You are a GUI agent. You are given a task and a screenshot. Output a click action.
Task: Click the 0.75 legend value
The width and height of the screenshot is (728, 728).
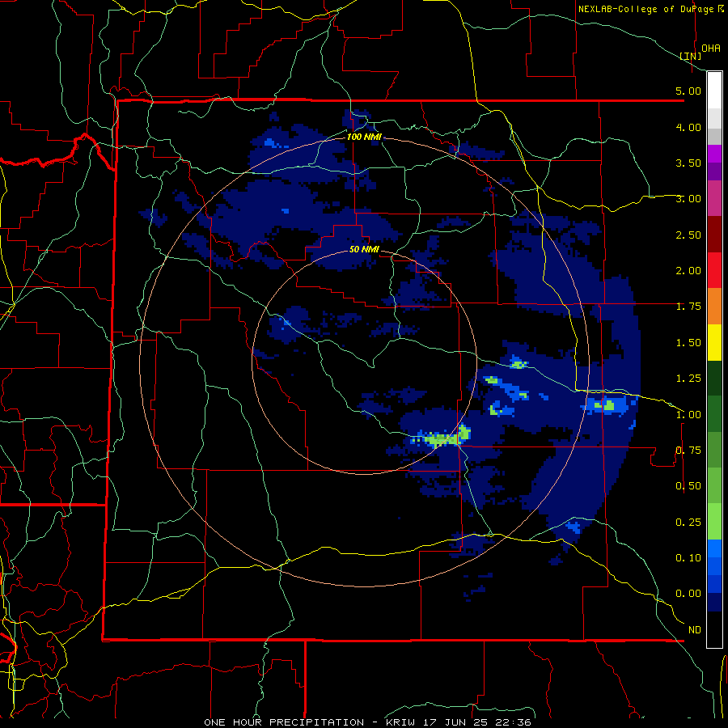pos(688,451)
